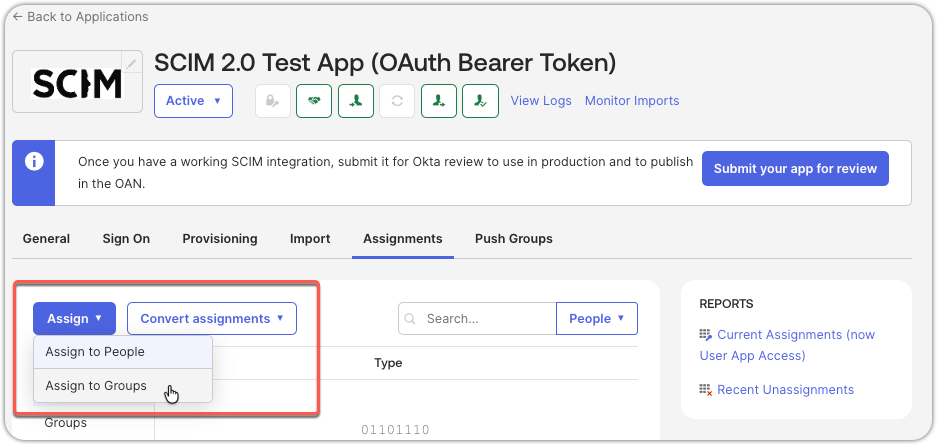
Task: Open the Sign On tab
Action: [126, 239]
